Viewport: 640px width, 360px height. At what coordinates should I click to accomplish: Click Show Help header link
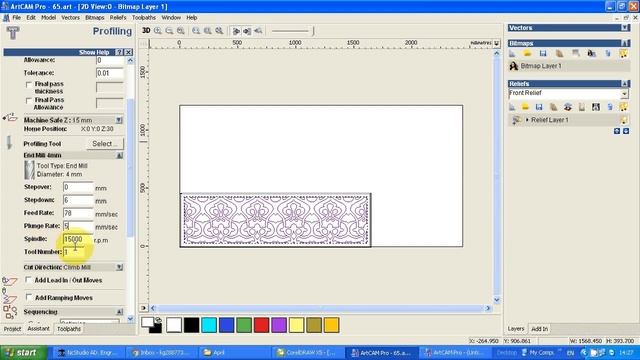[x=94, y=52]
